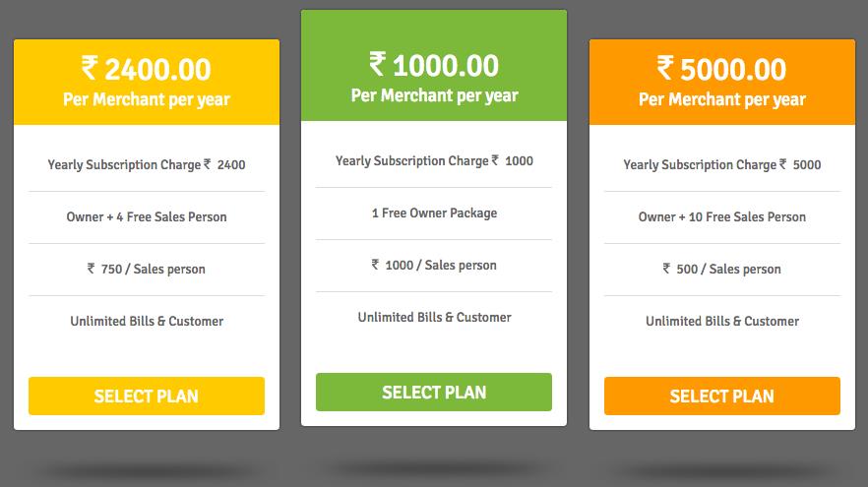
Task: Click Unlimited Bills & Customer in orange plan
Action: point(722,321)
